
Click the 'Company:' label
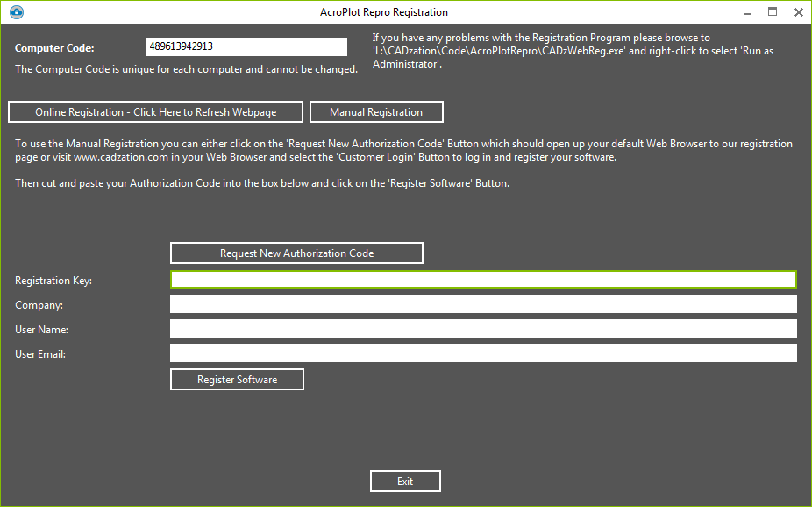pos(39,305)
